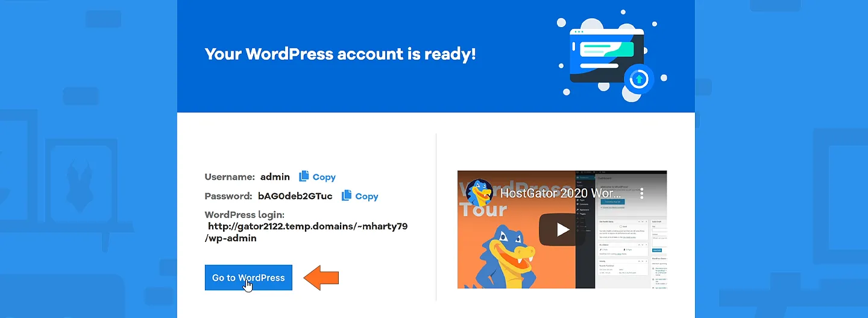Play the HostGator WordPress tour video
Image resolution: width=868 pixels, height=318 pixels.
[562, 229]
